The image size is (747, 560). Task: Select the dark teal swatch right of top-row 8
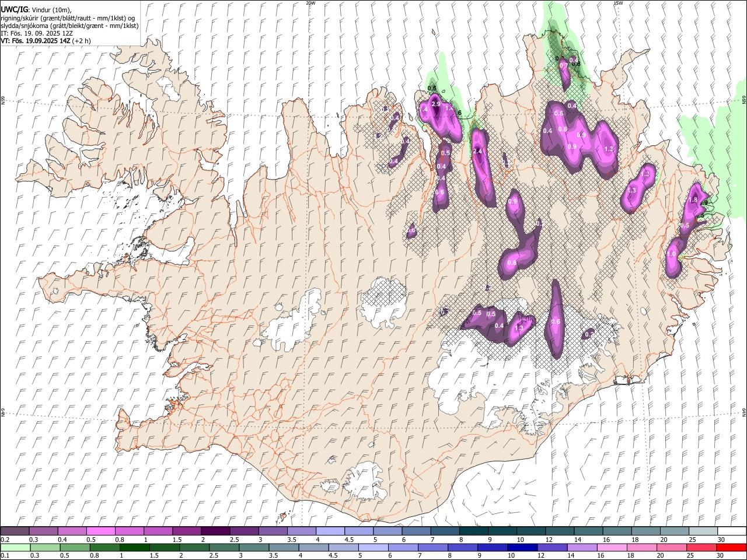[x=474, y=531]
